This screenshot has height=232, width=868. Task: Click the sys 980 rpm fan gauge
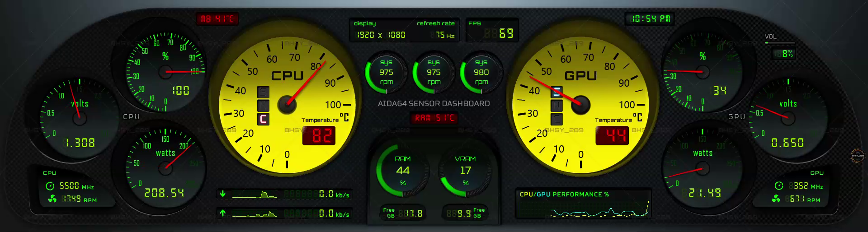(481, 72)
